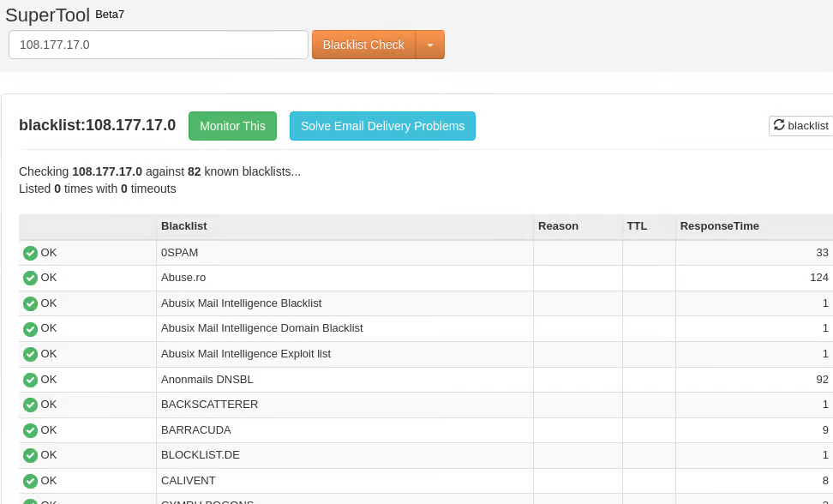Sort by the Reason column header

pos(558,226)
